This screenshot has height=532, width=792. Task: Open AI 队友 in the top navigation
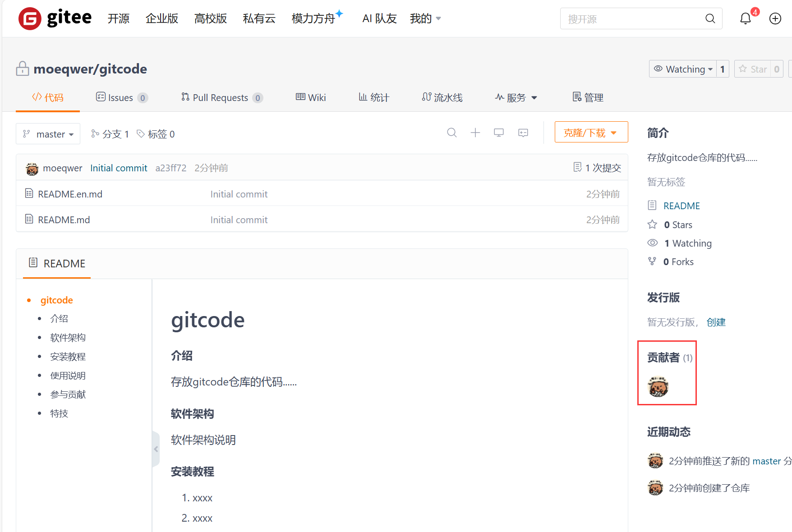click(x=380, y=18)
